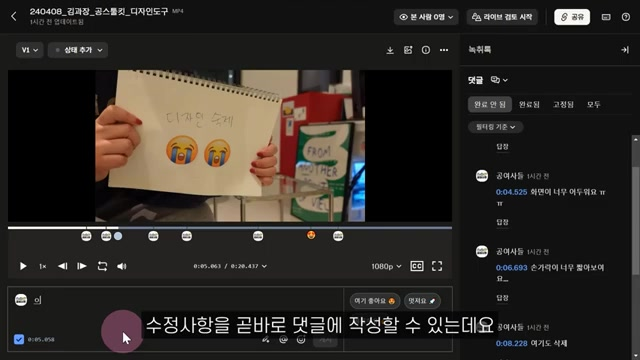
Task: Select the 고정됨 tab
Action: coord(563,104)
